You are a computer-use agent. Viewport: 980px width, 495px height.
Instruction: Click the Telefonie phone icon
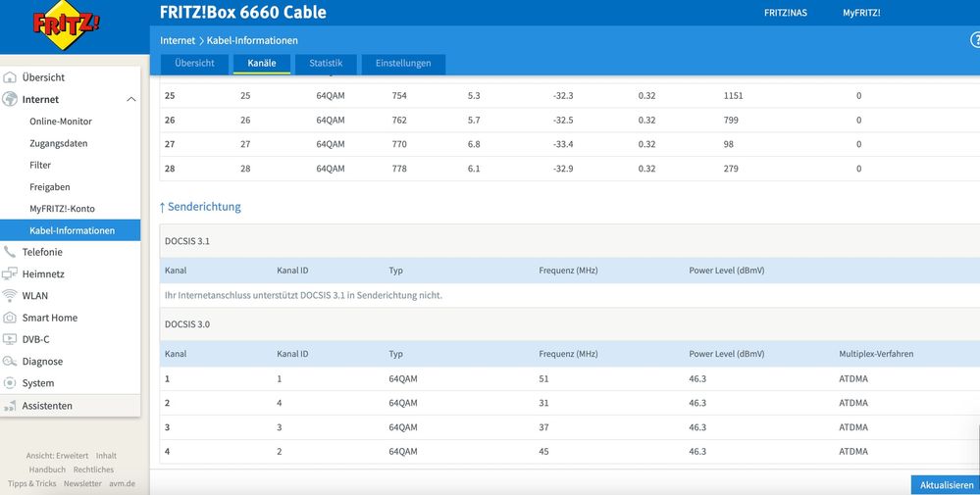[11, 252]
